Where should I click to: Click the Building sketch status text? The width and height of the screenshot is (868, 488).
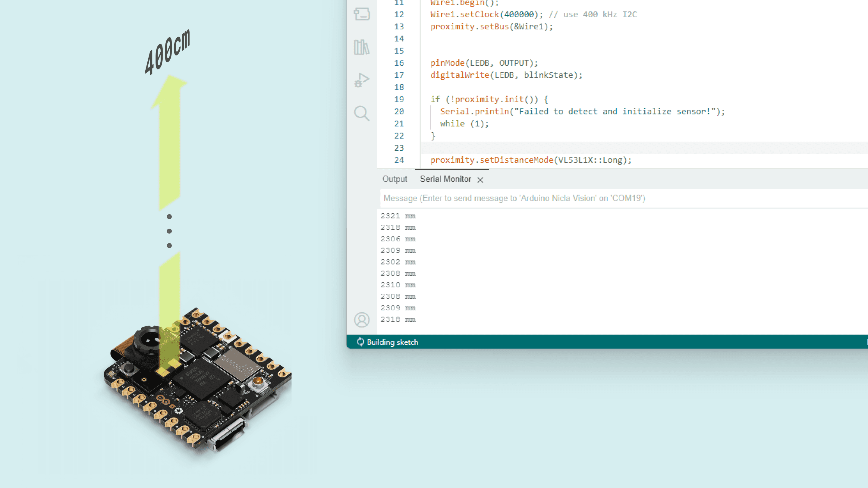tap(392, 342)
